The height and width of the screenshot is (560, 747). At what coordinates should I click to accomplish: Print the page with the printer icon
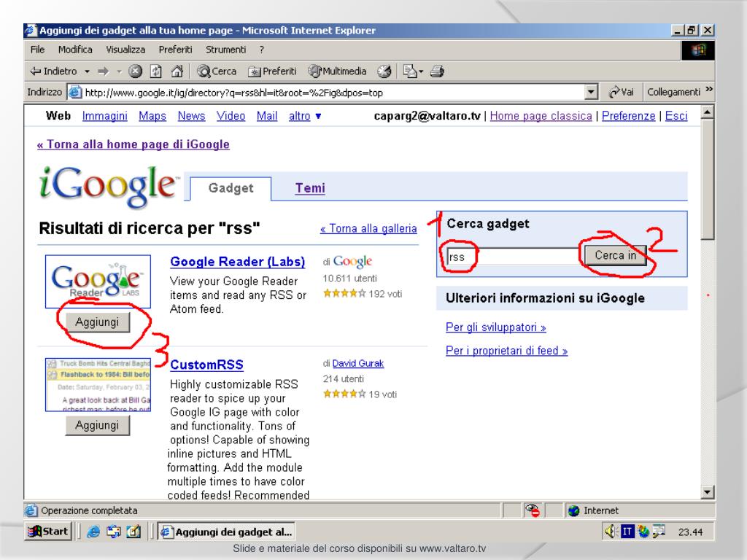click(x=437, y=71)
